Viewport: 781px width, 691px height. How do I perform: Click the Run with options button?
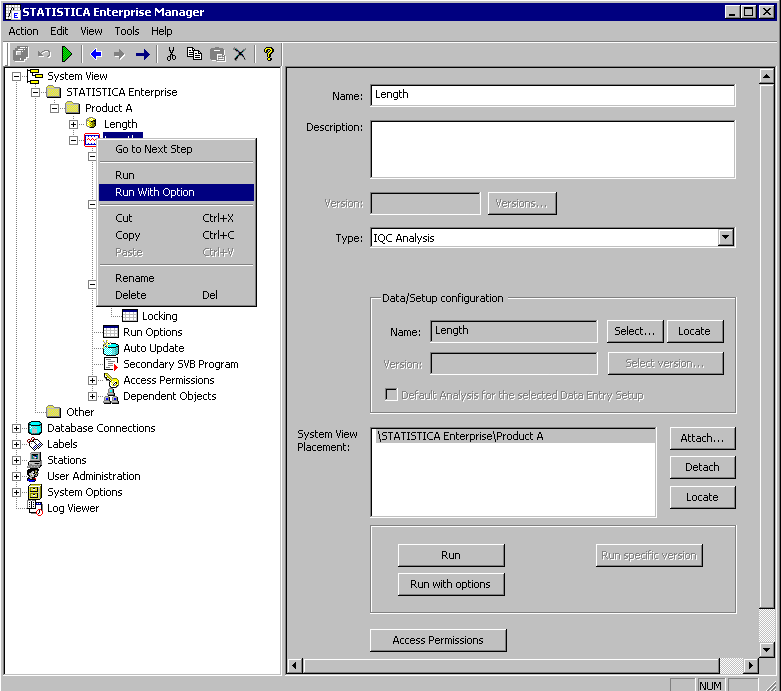(x=451, y=584)
